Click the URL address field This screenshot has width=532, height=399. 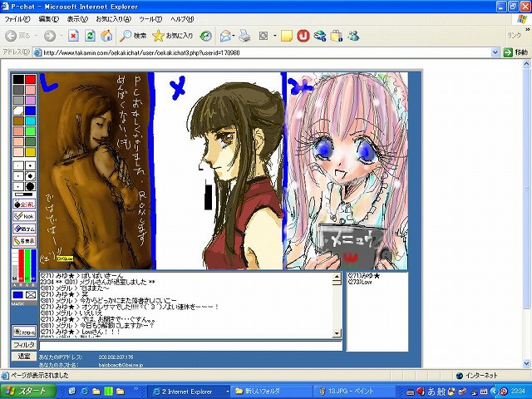click(x=266, y=52)
